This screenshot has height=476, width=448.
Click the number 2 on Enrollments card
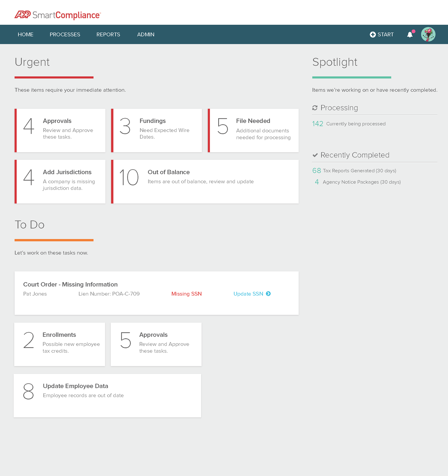point(28,340)
